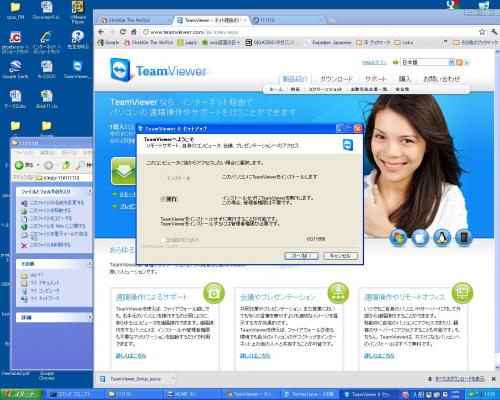Open the 製品紹介 site menu tab
The image size is (500, 400).
(295, 79)
